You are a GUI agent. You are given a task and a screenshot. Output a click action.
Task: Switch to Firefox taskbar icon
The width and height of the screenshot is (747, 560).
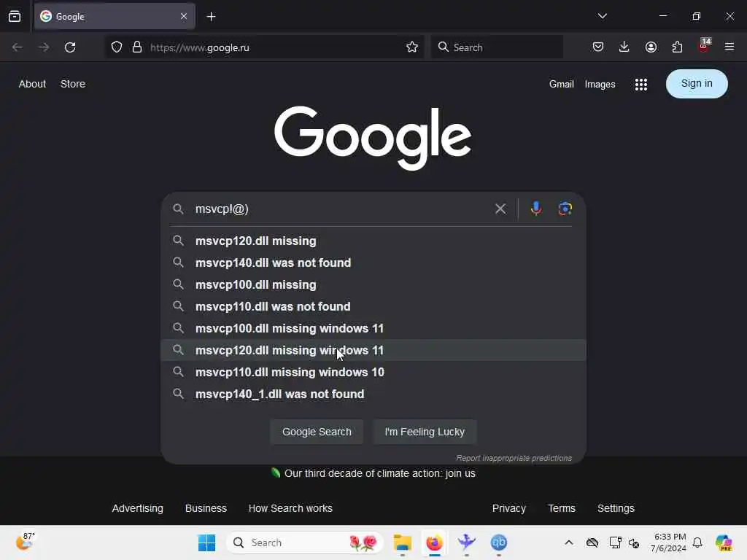click(434, 542)
